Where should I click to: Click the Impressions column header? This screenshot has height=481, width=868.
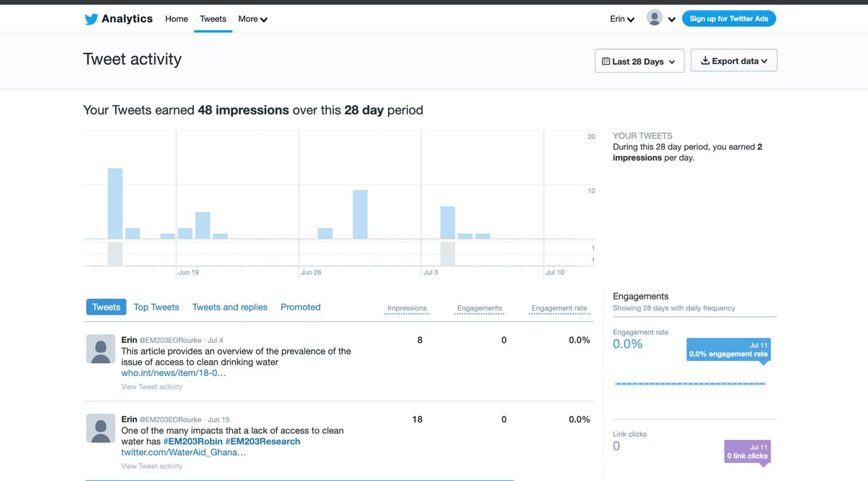click(x=407, y=308)
